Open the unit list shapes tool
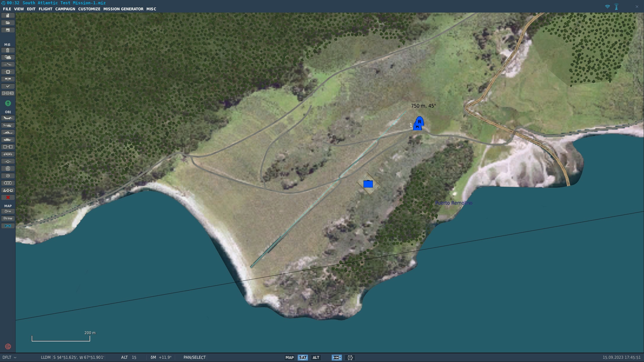Screen dimensions: 644x362 coord(8,190)
